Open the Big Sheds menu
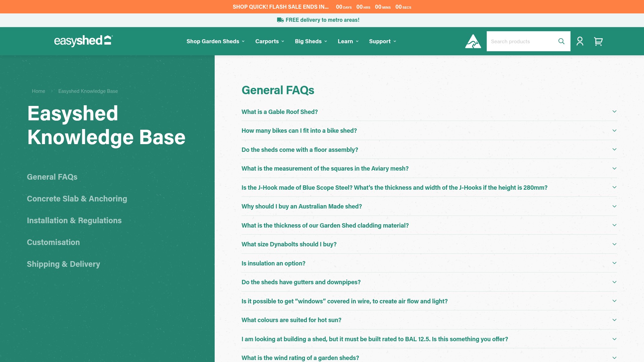This screenshot has height=362, width=644. pos(311,41)
